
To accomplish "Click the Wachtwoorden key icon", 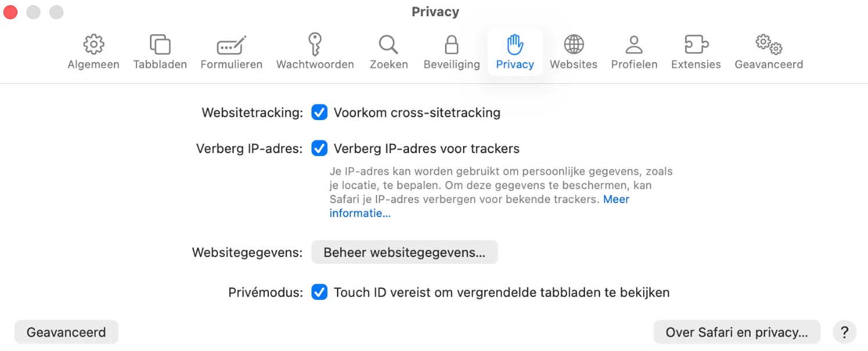I will coord(315,45).
